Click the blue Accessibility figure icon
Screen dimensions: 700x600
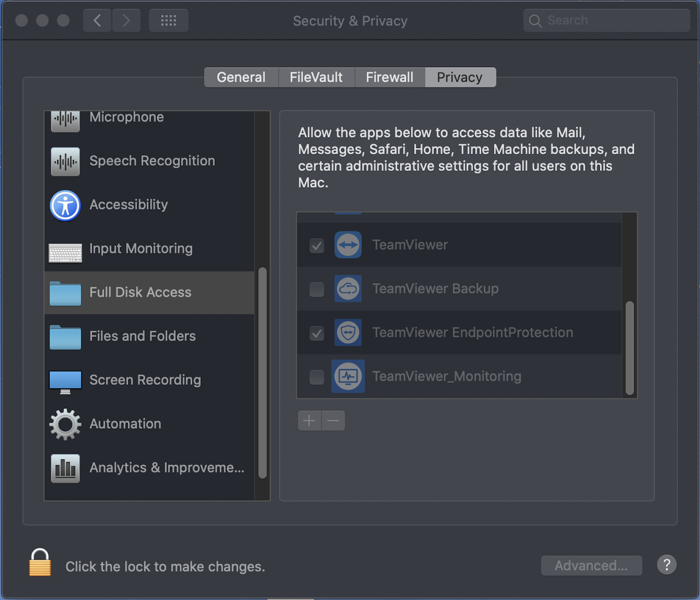click(65, 205)
